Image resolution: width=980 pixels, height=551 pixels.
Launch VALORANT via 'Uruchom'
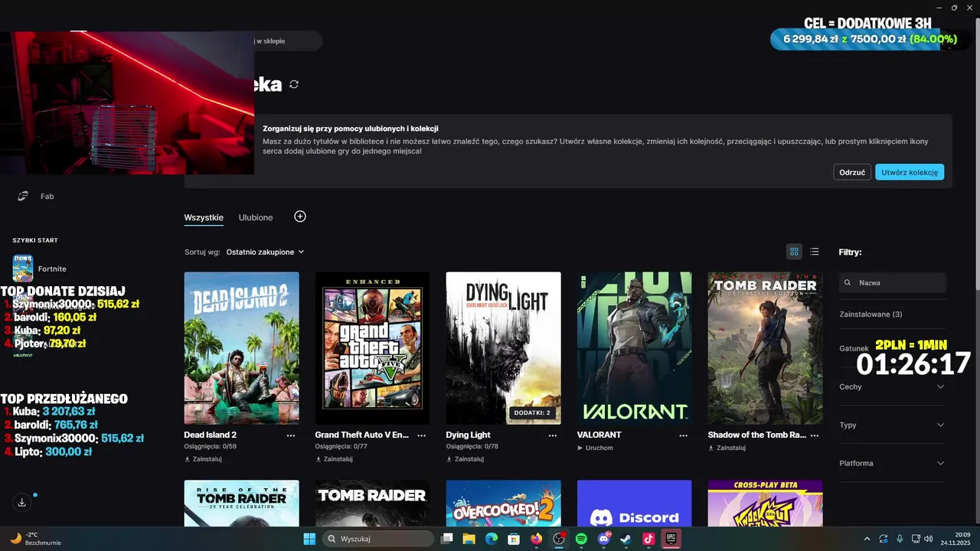click(x=595, y=448)
